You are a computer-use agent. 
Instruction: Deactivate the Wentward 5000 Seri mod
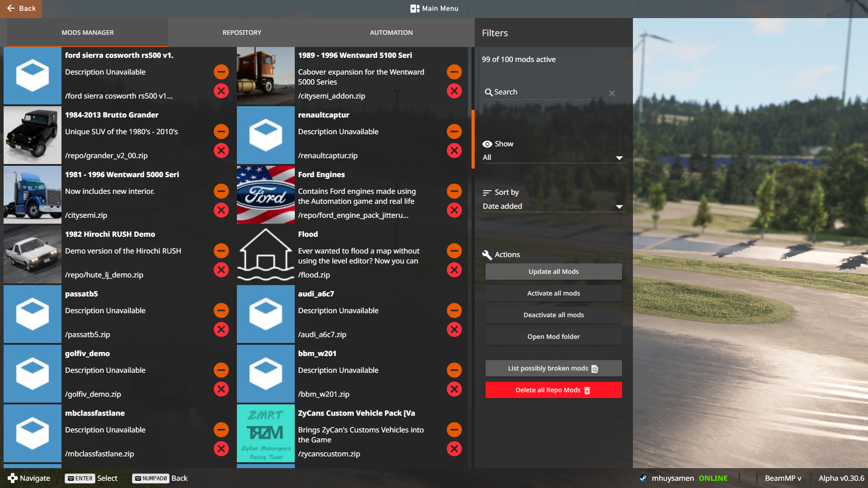(x=221, y=191)
